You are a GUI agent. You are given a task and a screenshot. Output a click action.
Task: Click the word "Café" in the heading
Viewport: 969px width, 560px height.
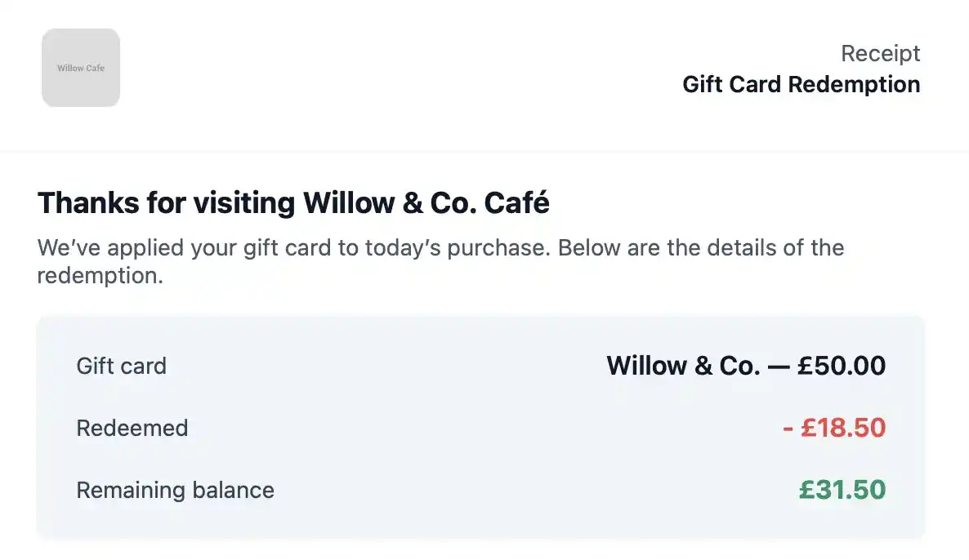pos(516,203)
